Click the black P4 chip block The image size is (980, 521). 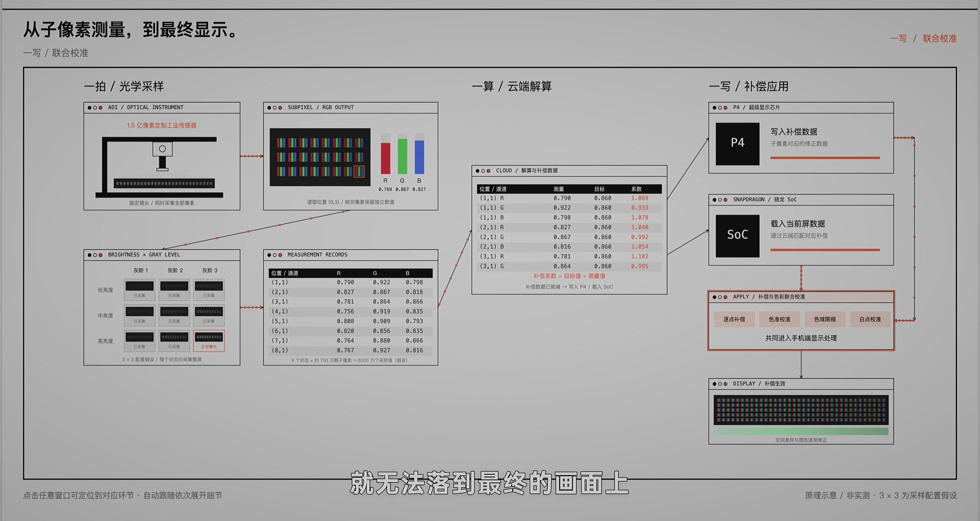click(737, 144)
